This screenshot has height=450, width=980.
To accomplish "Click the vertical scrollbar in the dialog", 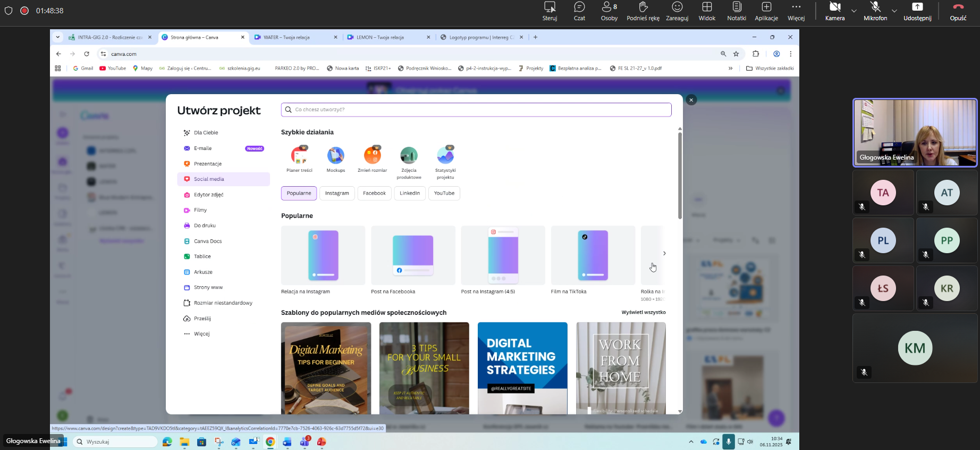I will (x=680, y=176).
